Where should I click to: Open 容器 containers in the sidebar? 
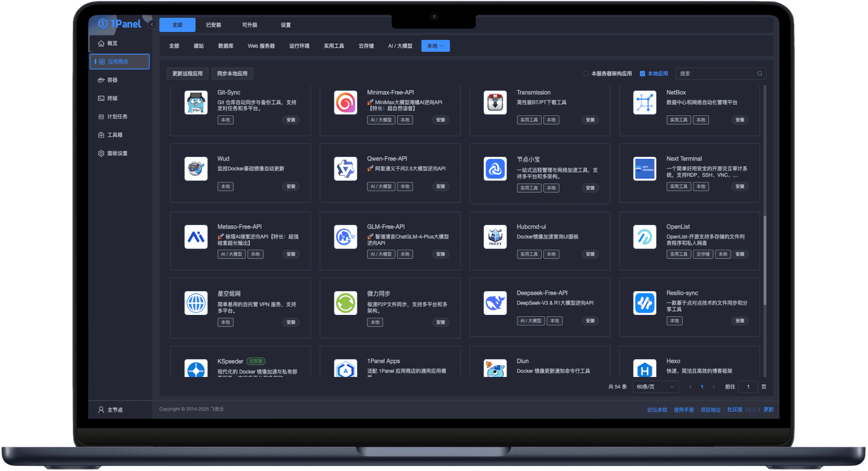tap(119, 80)
